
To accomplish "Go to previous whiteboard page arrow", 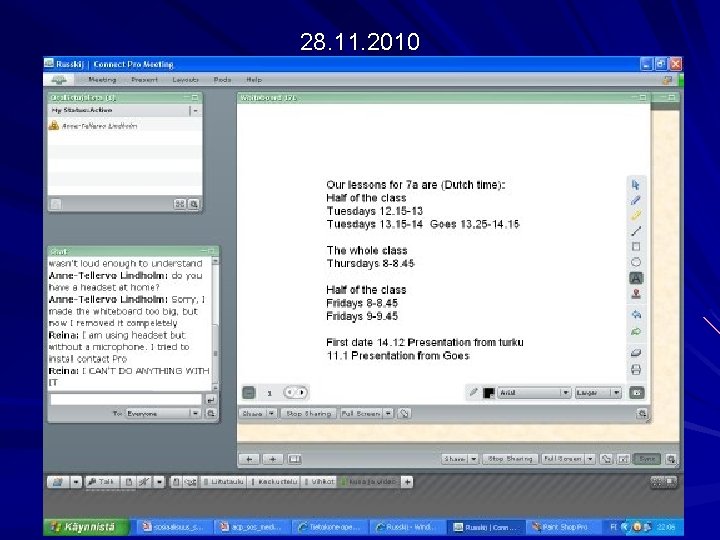I will pos(290,392).
